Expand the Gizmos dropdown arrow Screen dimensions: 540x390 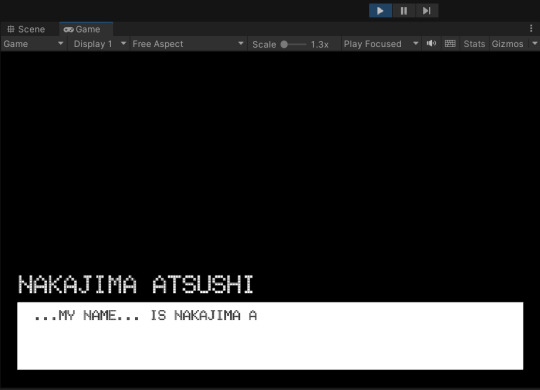point(534,43)
